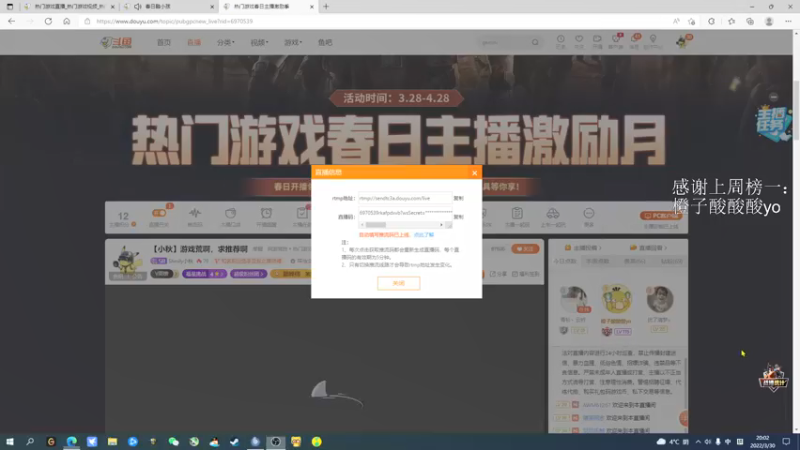This screenshot has width=800, height=450.
Task: Click the right ranked user avatar
Action: (x=660, y=299)
